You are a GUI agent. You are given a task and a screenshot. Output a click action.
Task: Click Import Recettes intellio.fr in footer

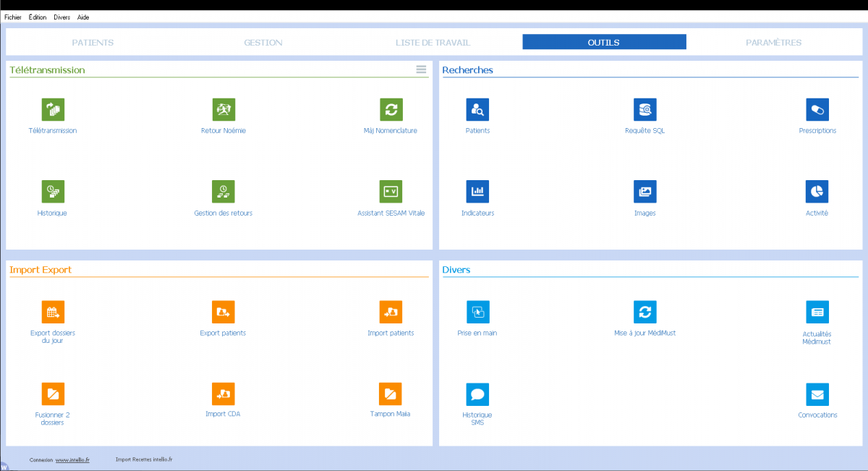pyautogui.click(x=144, y=459)
